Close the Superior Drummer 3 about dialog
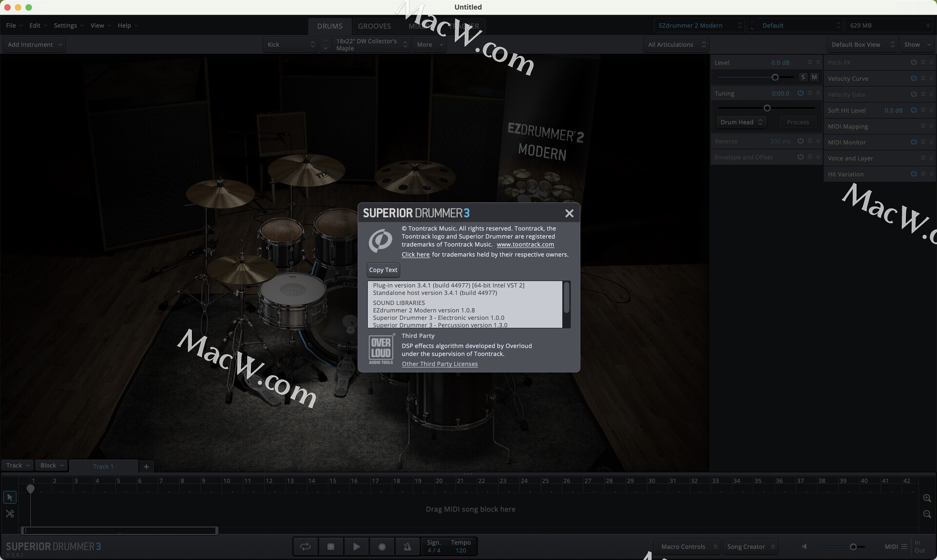This screenshot has width=937, height=560. coord(569,213)
